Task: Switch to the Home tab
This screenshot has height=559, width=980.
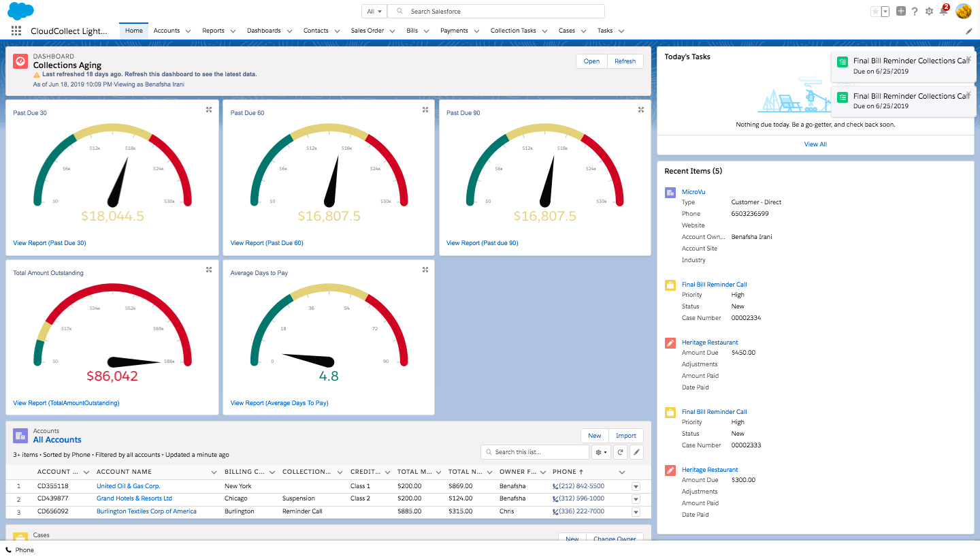Action: coord(134,31)
